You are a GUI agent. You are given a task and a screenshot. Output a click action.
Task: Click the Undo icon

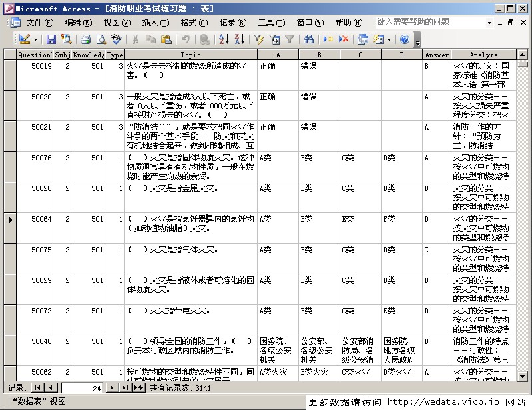pyautogui.click(x=185, y=39)
